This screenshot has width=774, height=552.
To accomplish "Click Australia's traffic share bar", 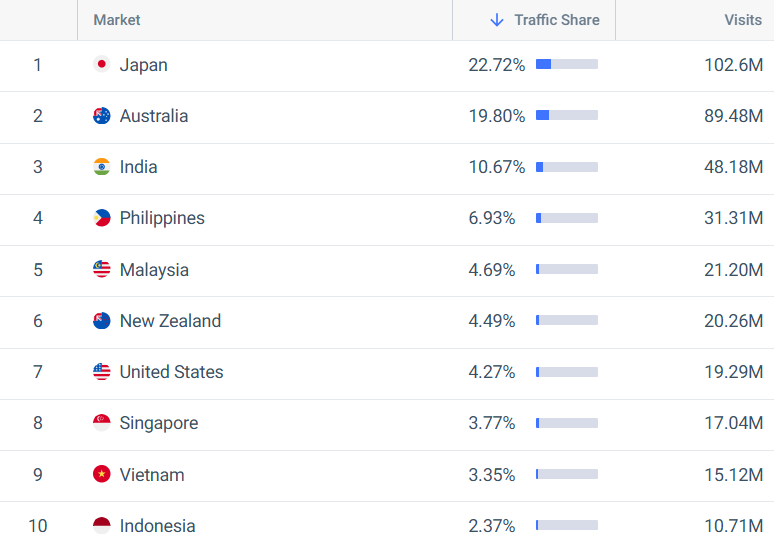I will point(567,116).
